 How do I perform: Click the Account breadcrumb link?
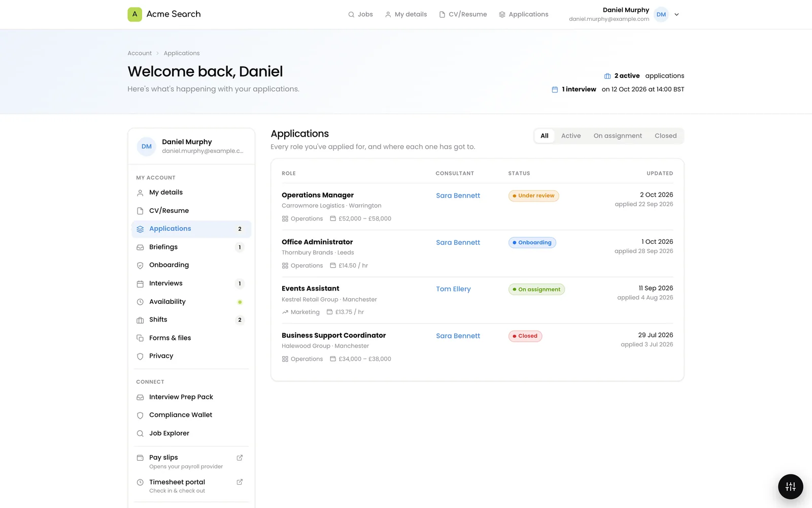coord(140,53)
